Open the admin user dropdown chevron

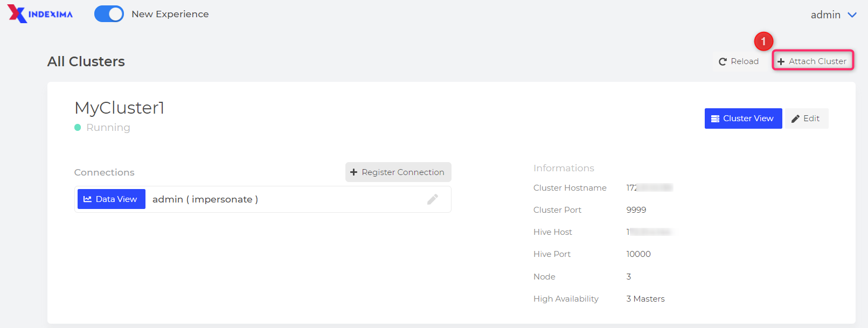(x=852, y=15)
